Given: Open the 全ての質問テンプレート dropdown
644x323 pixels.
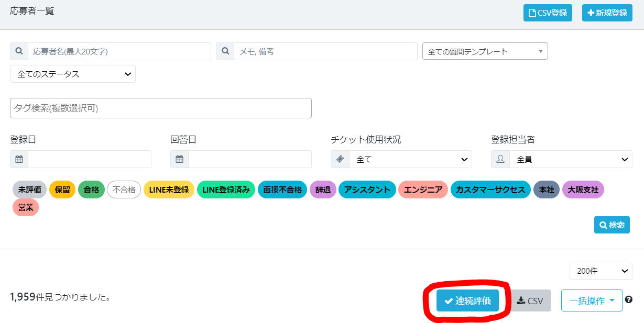Looking at the screenshot, I should coord(485,51).
